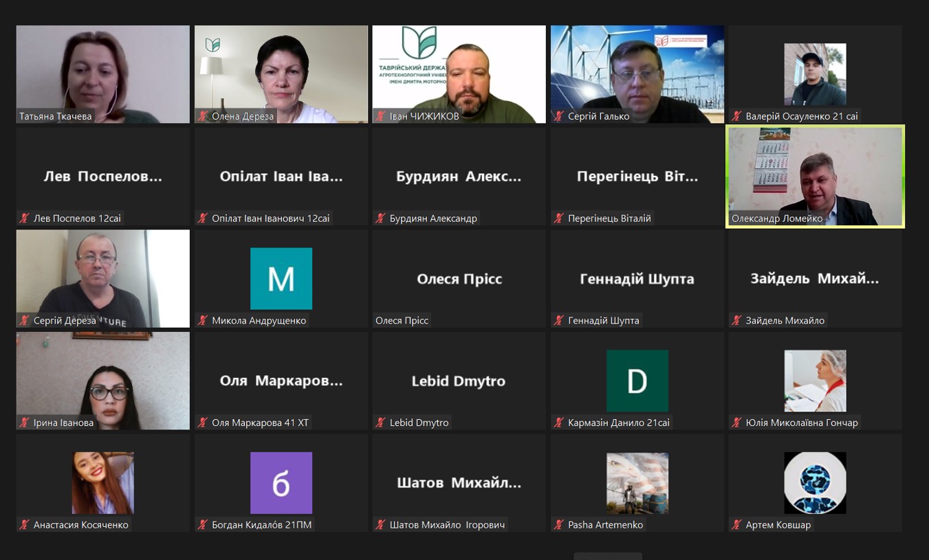Viewport: 929px width, 560px height.
Task: Open Татьяна Ткачева's video feed
Action: 103,74
